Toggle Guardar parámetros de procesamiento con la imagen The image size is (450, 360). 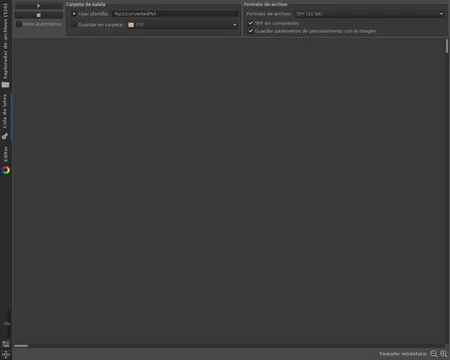[x=251, y=31]
